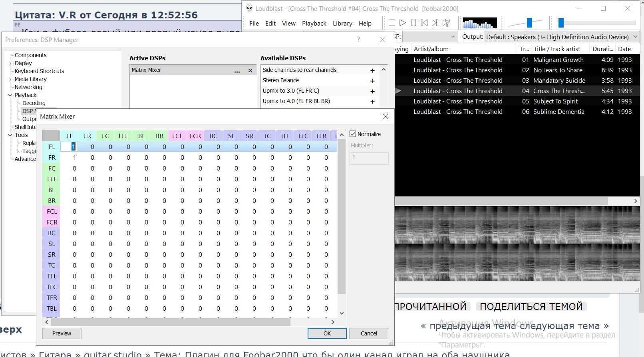Viewport: 644px width, 357px height.
Task: Select Sublime Dementia track in playlist
Action: tap(559, 112)
